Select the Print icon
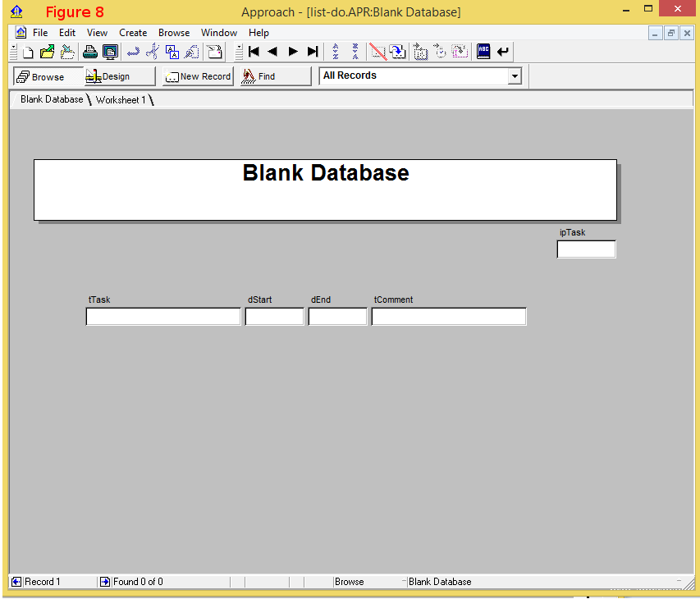 point(90,51)
